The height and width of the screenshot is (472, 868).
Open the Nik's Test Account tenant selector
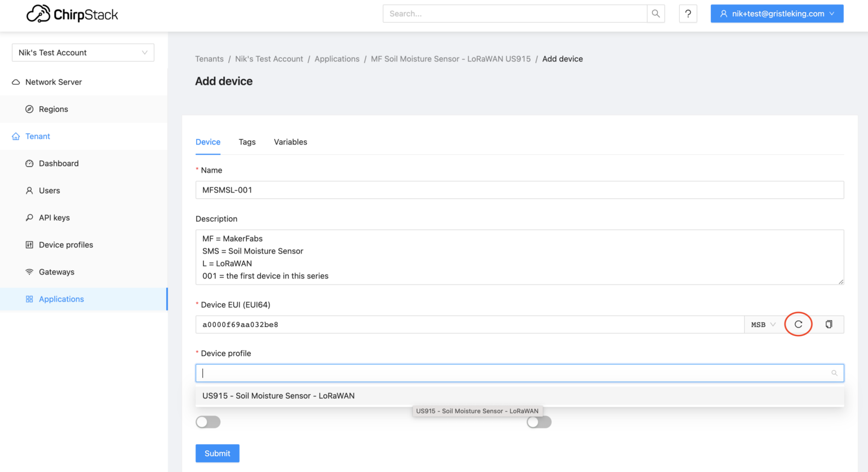click(83, 53)
